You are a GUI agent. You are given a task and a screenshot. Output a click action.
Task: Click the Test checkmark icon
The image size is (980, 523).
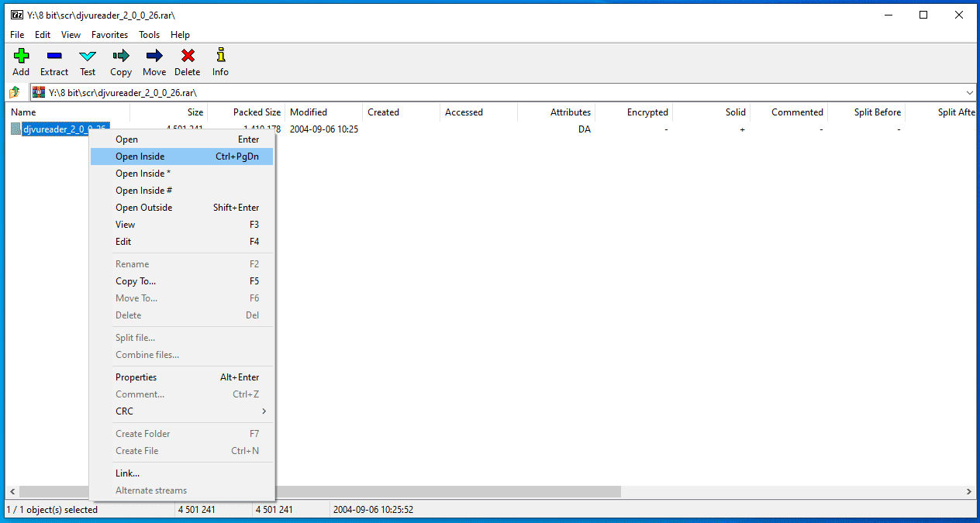pyautogui.click(x=88, y=56)
